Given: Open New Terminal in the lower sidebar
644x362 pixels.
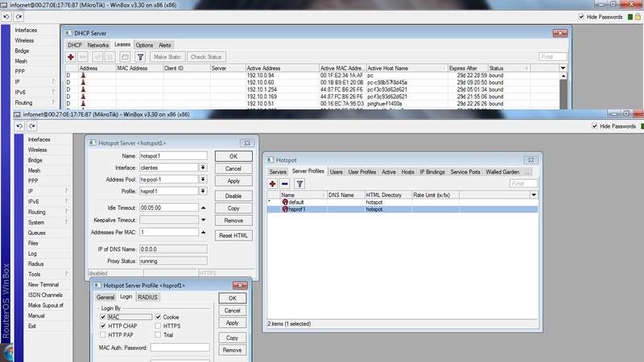Looking at the screenshot, I should tap(43, 285).
